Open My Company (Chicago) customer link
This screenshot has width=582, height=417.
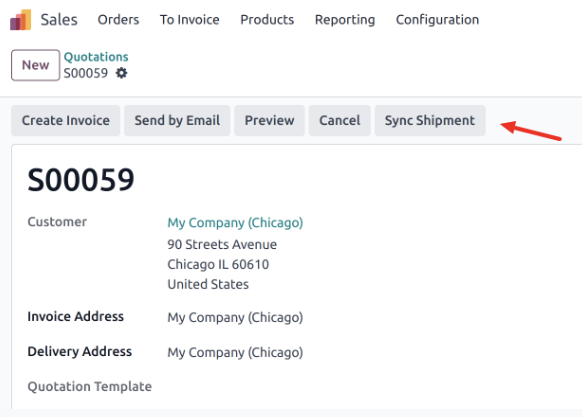[x=235, y=222]
